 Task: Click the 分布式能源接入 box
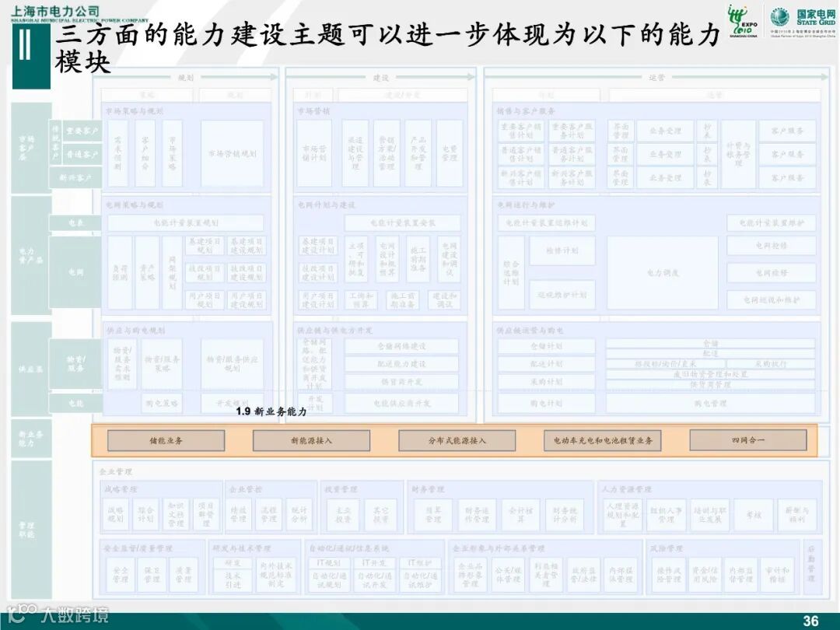tap(457, 440)
